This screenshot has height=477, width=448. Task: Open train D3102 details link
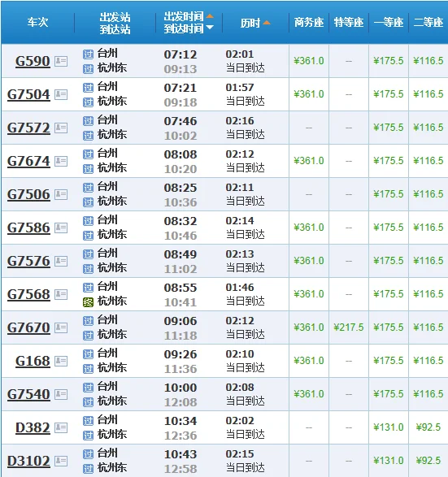(28, 461)
